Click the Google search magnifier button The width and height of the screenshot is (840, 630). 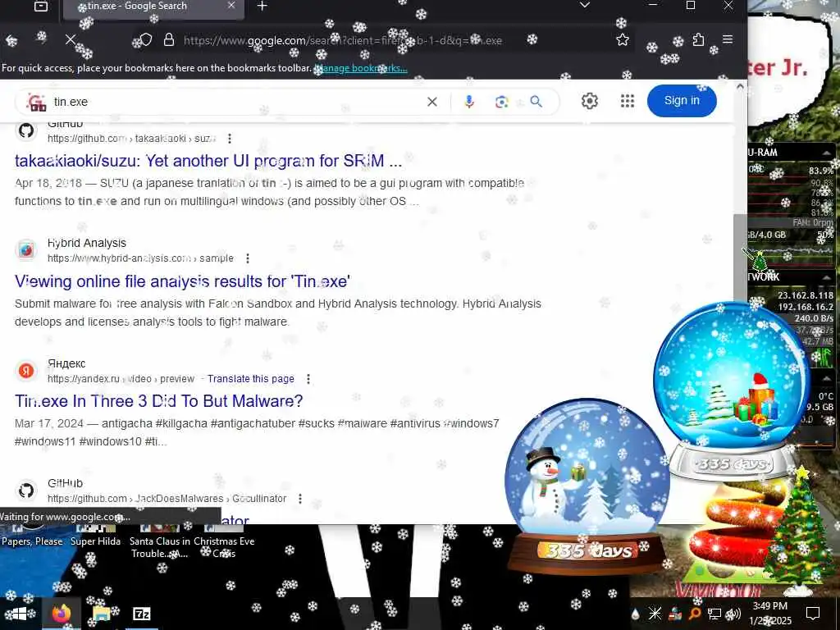[536, 101]
